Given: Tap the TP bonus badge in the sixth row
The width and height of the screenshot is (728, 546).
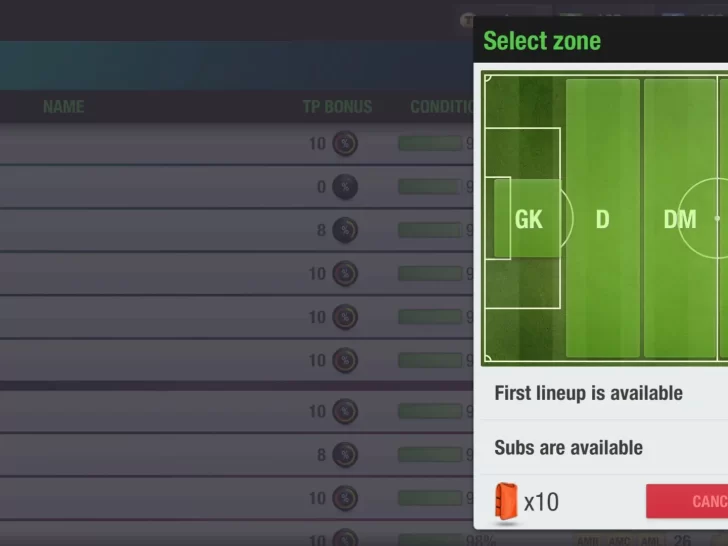Looking at the screenshot, I should (x=345, y=360).
